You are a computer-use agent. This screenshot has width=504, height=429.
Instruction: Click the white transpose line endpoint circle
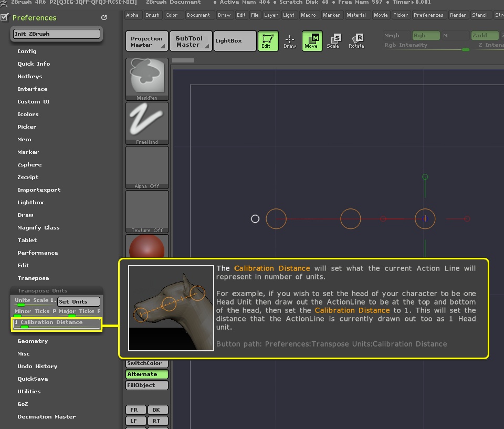coord(255,219)
